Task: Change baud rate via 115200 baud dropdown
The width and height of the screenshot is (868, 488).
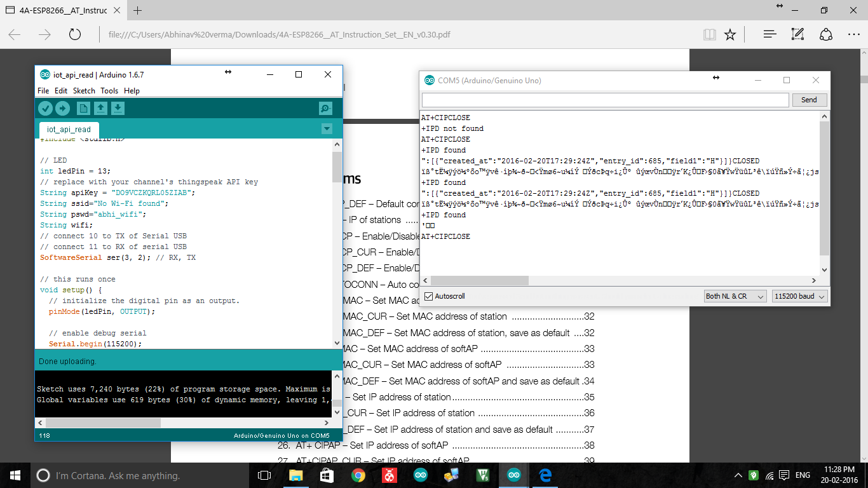Action: [x=799, y=295]
